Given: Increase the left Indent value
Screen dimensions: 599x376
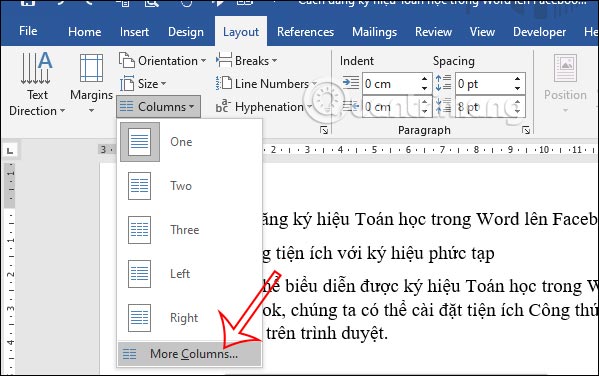Looking at the screenshot, I should [x=424, y=79].
